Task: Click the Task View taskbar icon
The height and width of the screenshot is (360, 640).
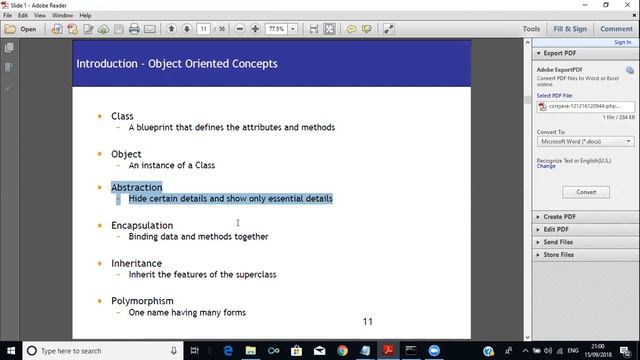Action: [x=195, y=351]
